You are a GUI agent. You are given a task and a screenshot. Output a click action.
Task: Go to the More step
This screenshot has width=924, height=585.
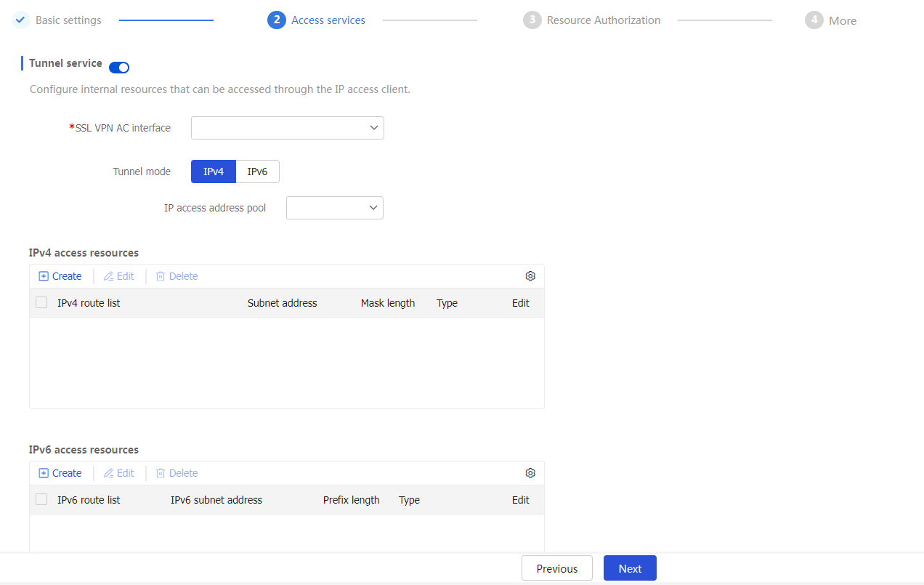pyautogui.click(x=843, y=21)
